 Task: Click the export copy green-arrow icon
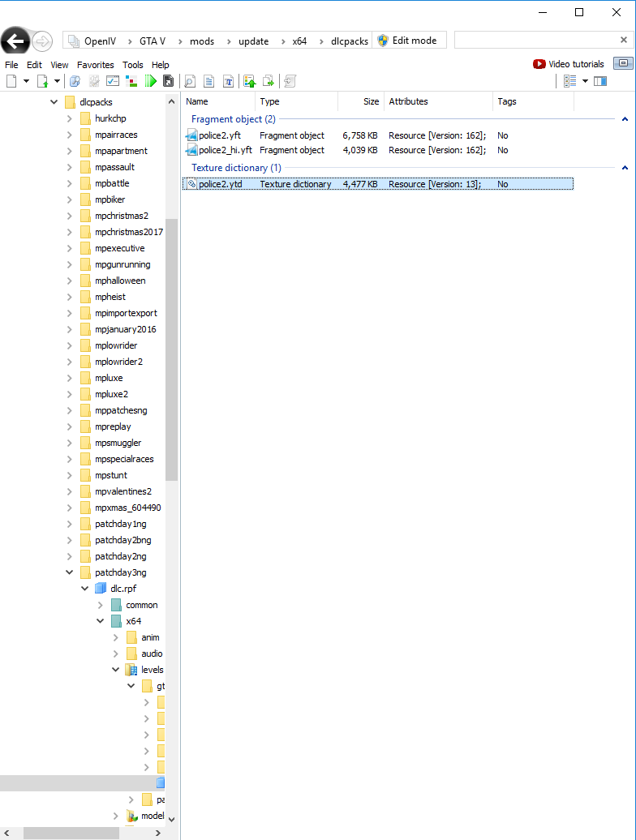point(269,81)
